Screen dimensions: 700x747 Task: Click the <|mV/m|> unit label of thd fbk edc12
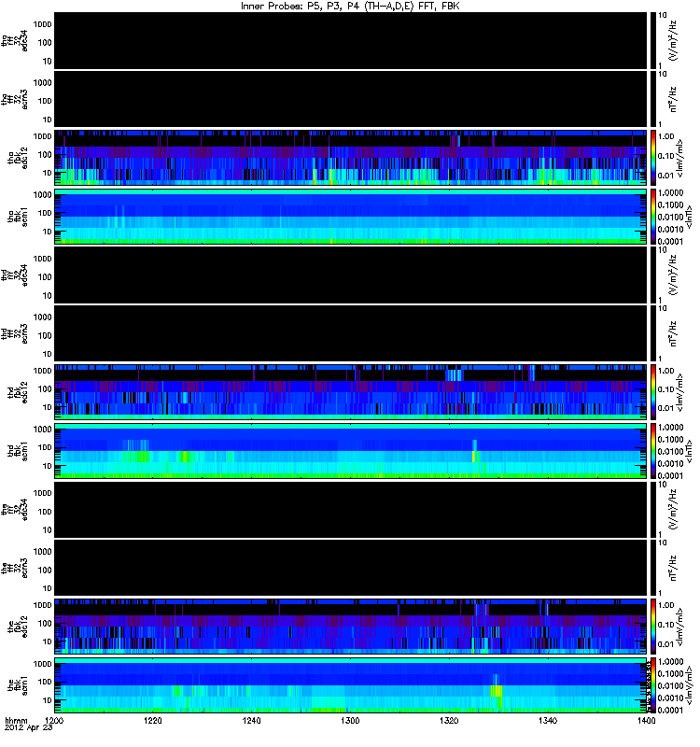tap(680, 392)
